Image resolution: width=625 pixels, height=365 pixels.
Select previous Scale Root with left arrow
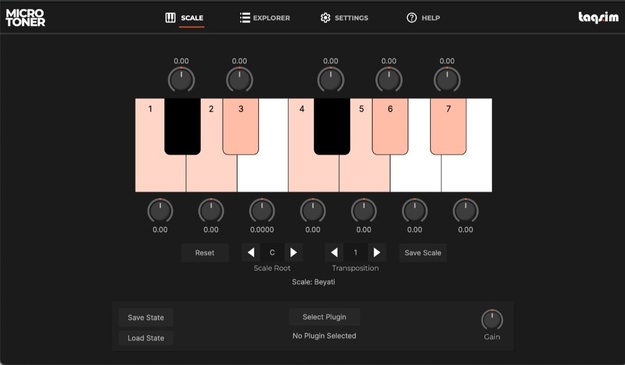251,252
